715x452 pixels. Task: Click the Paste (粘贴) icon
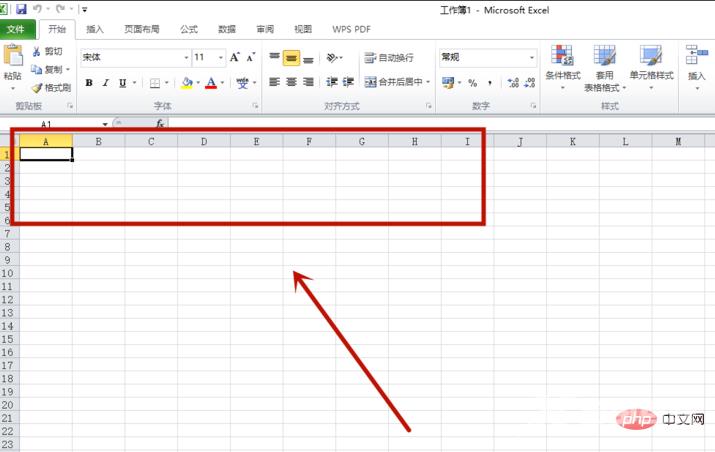pos(13,58)
